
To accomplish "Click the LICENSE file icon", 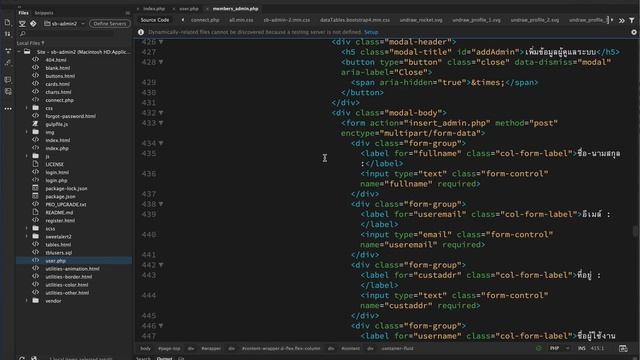I will (36, 164).
